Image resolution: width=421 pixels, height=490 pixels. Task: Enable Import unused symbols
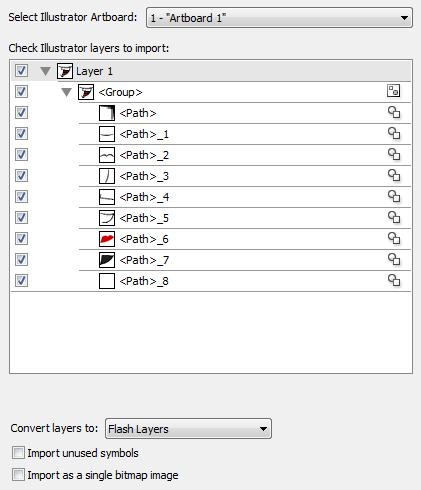click(x=18, y=453)
